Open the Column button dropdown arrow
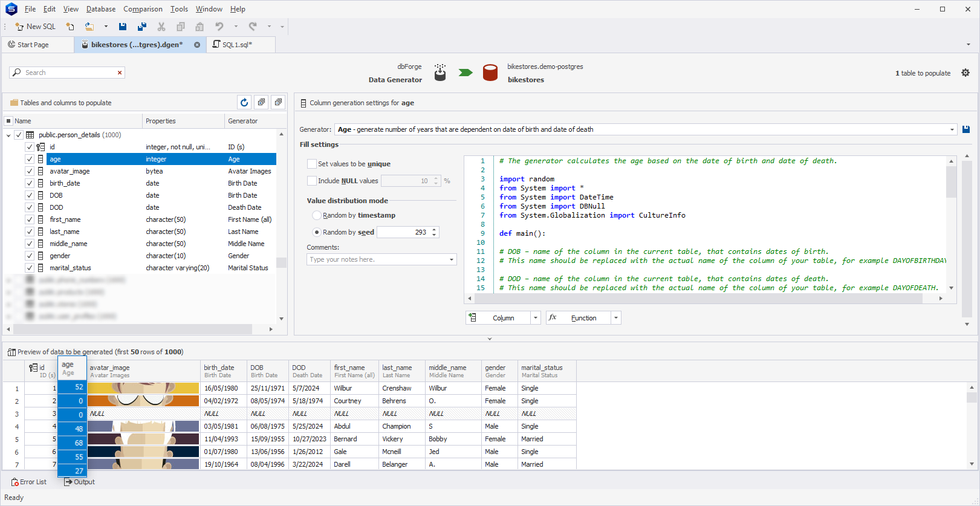The width and height of the screenshot is (980, 506). pos(535,318)
